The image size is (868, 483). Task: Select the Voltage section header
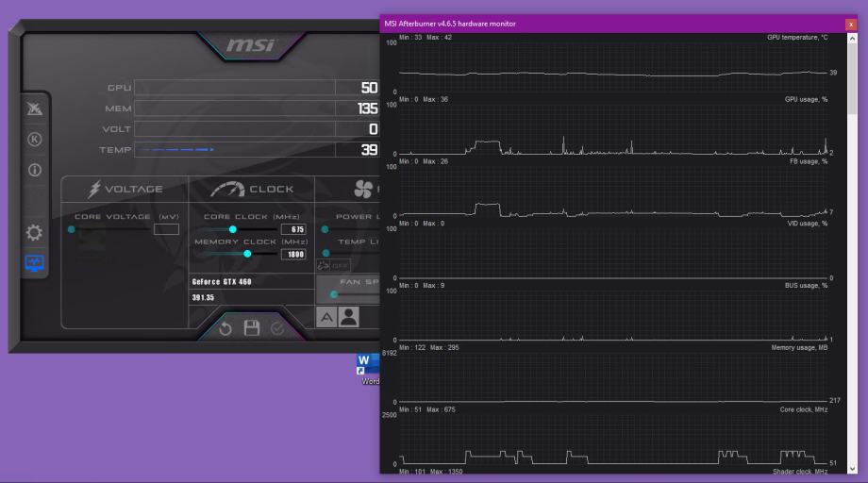tap(125, 190)
